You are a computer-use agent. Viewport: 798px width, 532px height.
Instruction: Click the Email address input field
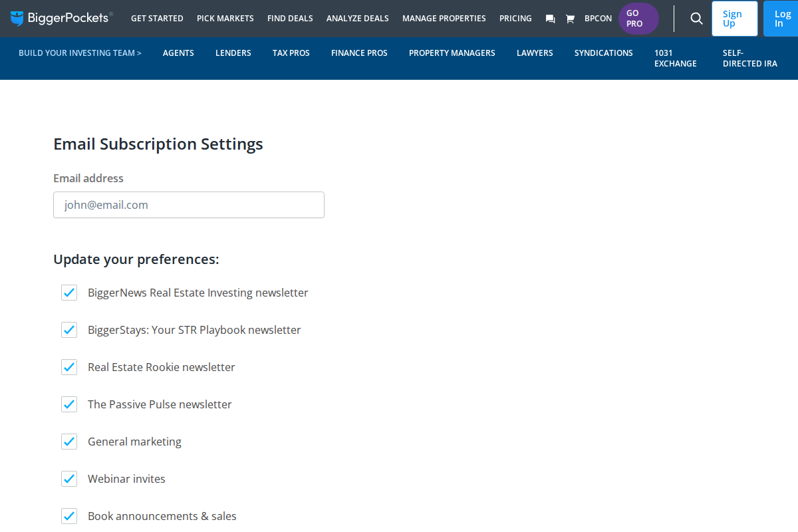coord(189,205)
